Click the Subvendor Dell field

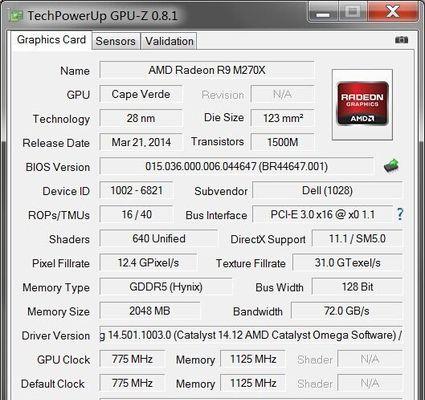tap(327, 190)
